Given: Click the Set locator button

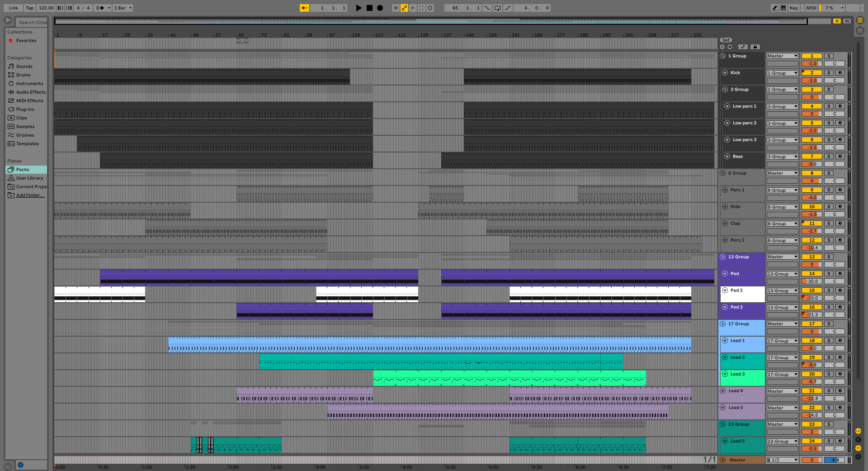Looking at the screenshot, I should [x=726, y=40].
